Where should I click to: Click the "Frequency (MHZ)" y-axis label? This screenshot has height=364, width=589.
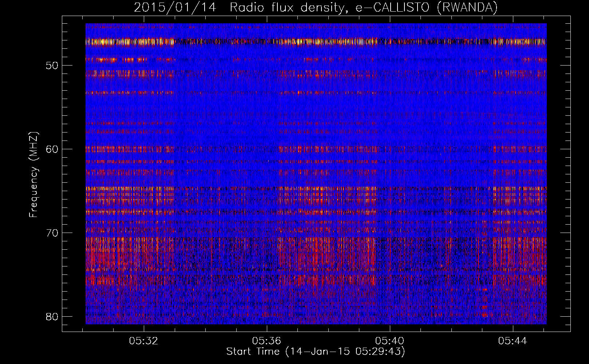(x=33, y=175)
